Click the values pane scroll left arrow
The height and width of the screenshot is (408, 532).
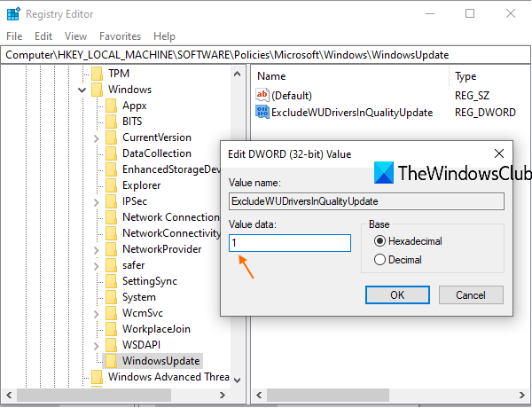(x=259, y=395)
